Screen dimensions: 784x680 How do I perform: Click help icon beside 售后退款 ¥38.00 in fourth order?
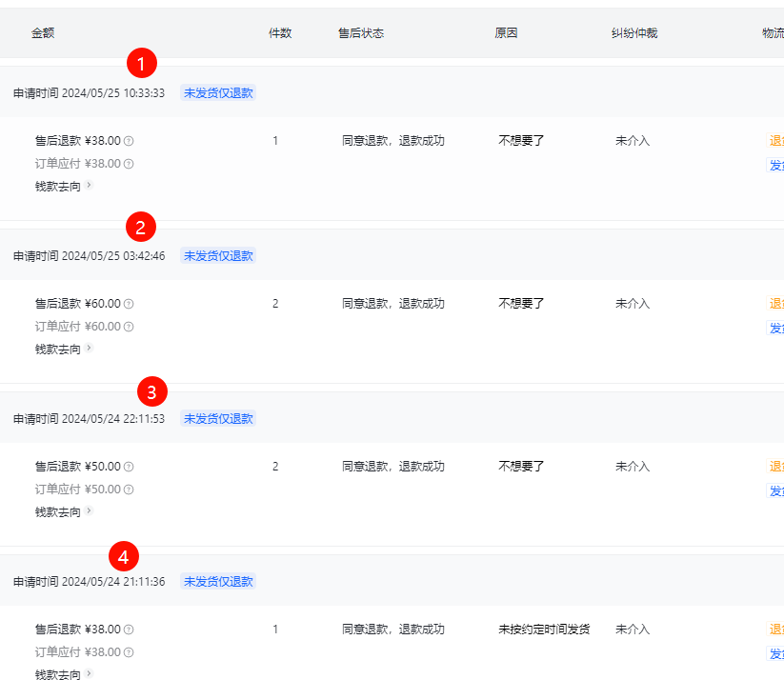(129, 630)
